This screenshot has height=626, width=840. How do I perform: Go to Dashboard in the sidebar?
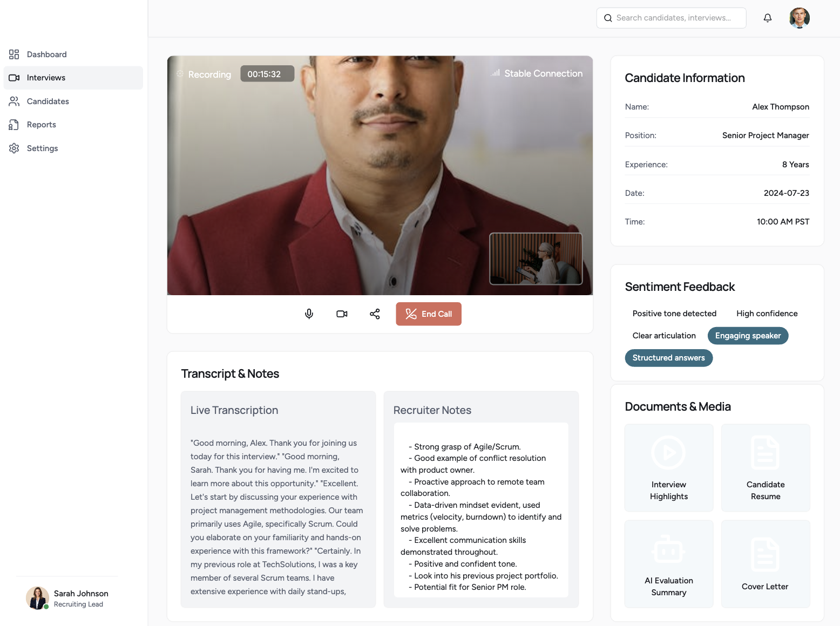tap(46, 55)
